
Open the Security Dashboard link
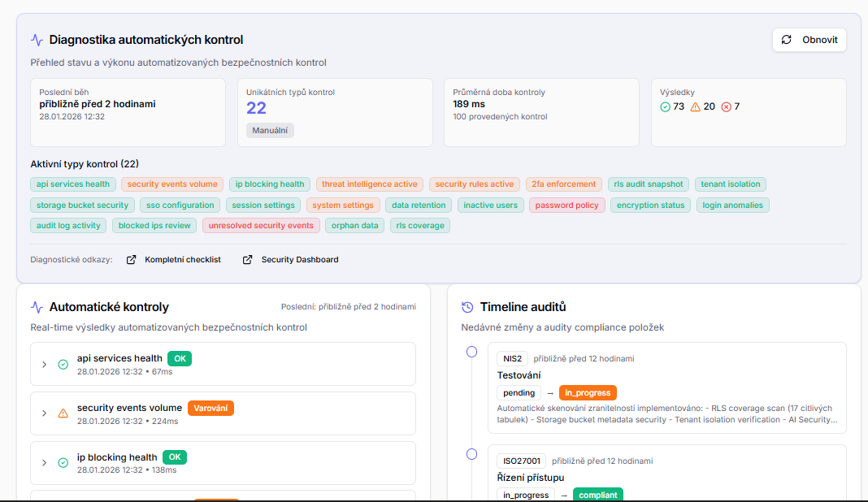point(300,260)
